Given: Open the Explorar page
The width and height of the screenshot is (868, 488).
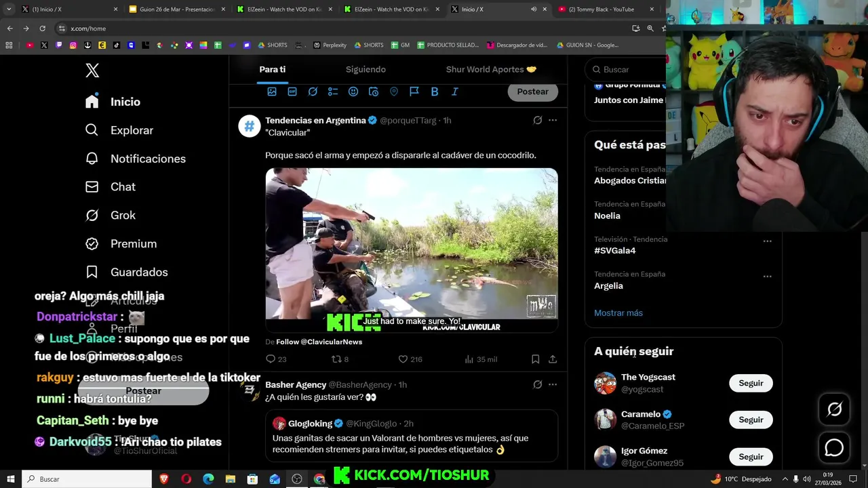Looking at the screenshot, I should (x=119, y=130).
